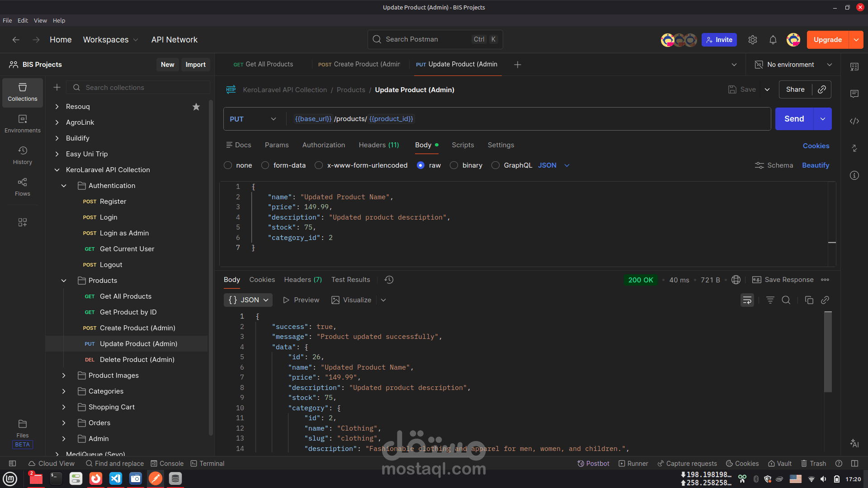Screen dimensions: 868x488
Task: Open the Test Results response tab
Action: click(x=350, y=280)
